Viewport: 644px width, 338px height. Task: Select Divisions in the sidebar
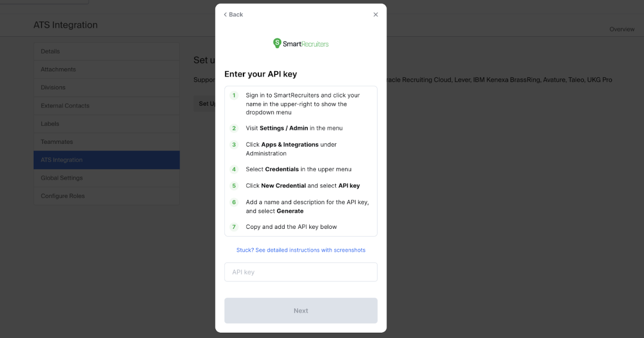coord(106,87)
